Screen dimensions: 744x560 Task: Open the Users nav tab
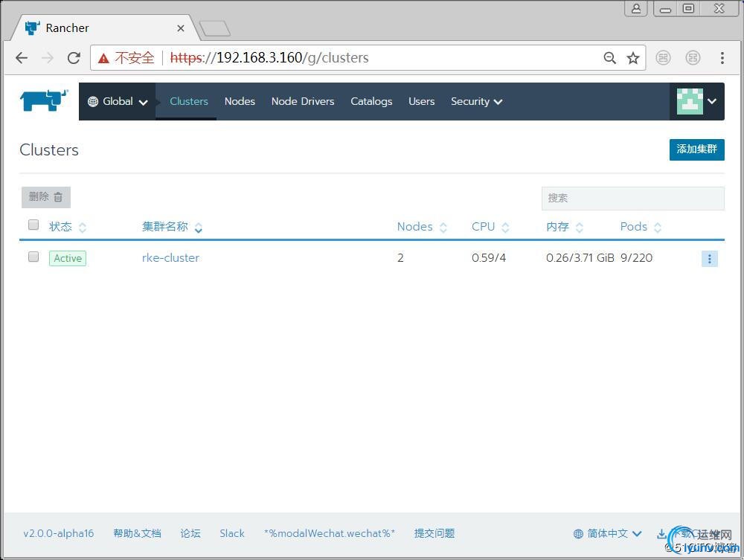point(421,101)
